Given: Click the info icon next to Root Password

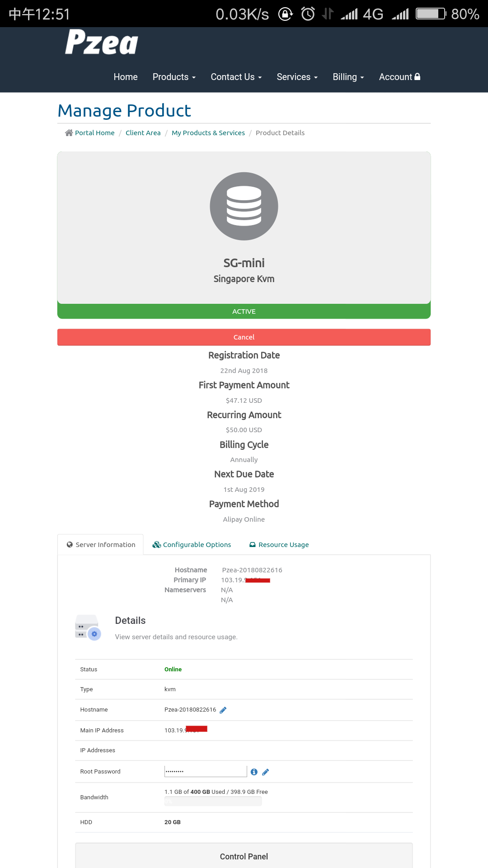Looking at the screenshot, I should tap(254, 772).
